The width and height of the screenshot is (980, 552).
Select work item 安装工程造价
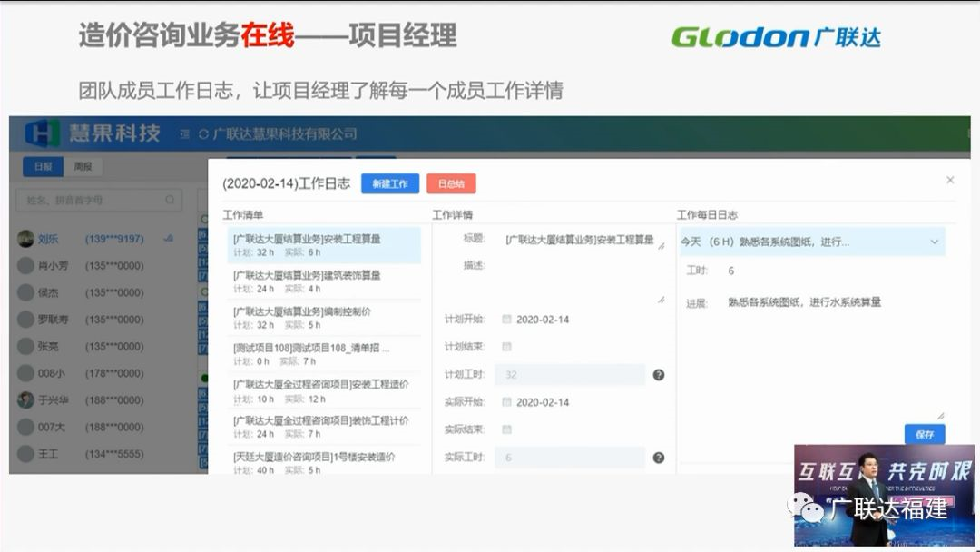pos(324,391)
